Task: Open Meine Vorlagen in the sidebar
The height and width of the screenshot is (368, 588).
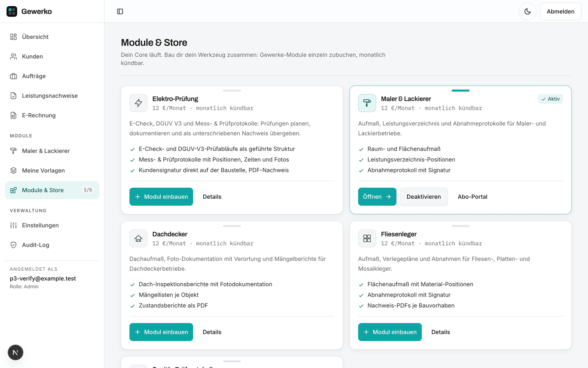Action: point(52,171)
